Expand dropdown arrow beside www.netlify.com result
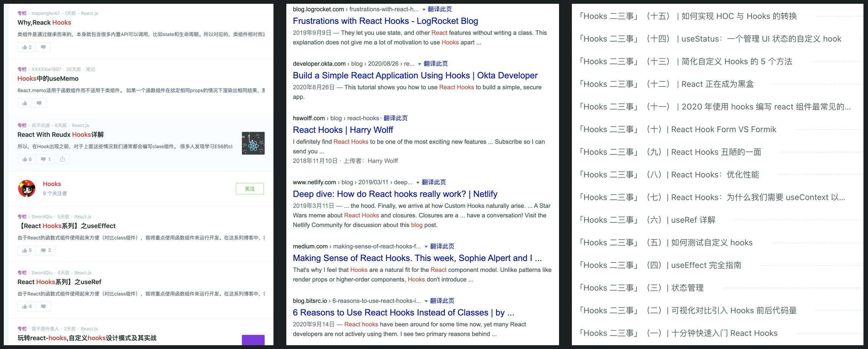The height and width of the screenshot is (349, 868). tap(418, 182)
